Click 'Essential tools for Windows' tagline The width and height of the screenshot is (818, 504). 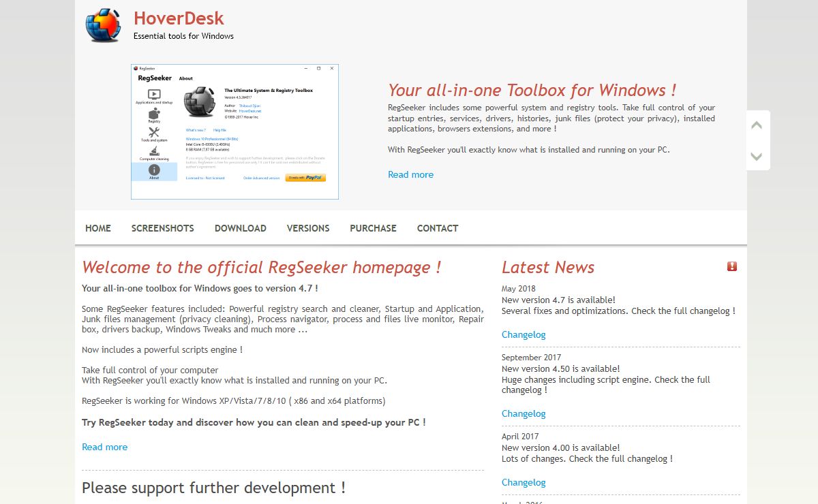183,36
